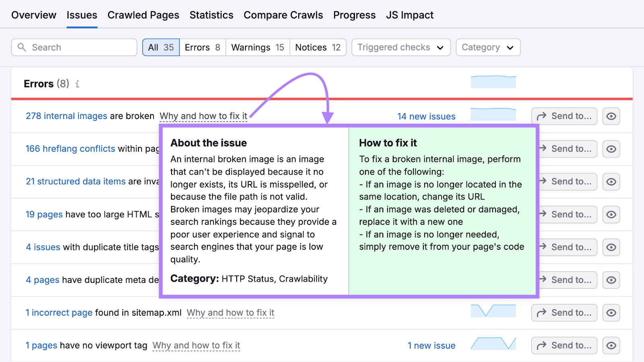
Task: Open the Statistics tab
Action: pos(211,15)
